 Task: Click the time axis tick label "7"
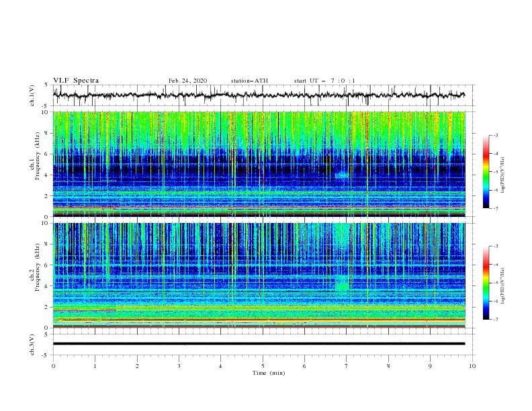(x=347, y=366)
